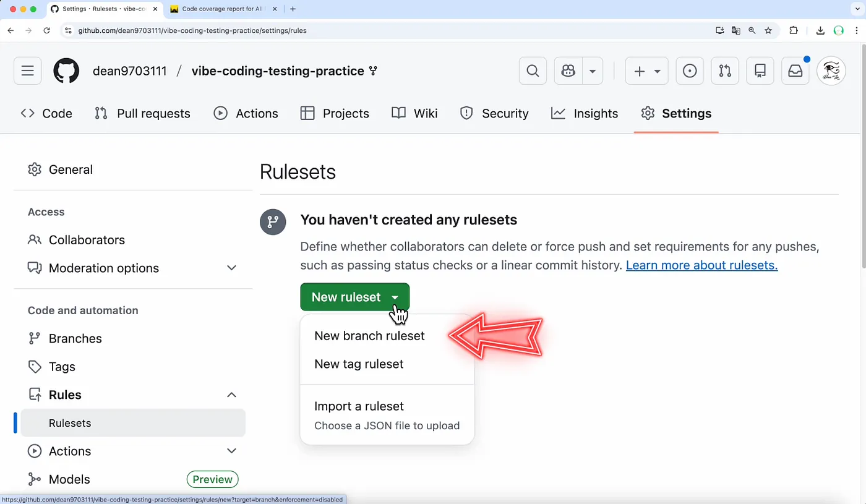Image resolution: width=866 pixels, height=504 pixels.
Task: Open the dean9703111 owner link
Action: [130, 71]
